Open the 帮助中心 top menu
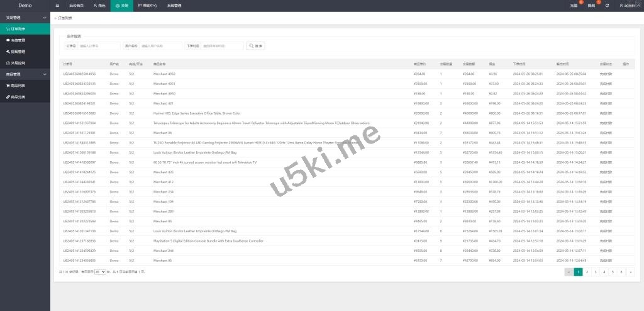This screenshot has height=311, width=644. [x=147, y=5]
